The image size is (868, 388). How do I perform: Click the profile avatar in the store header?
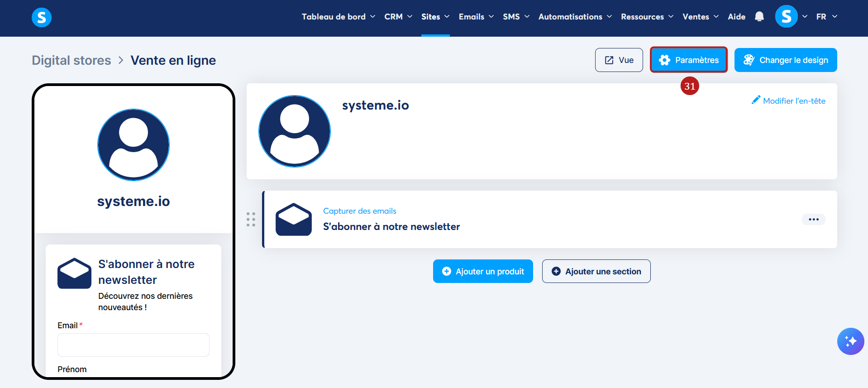295,131
